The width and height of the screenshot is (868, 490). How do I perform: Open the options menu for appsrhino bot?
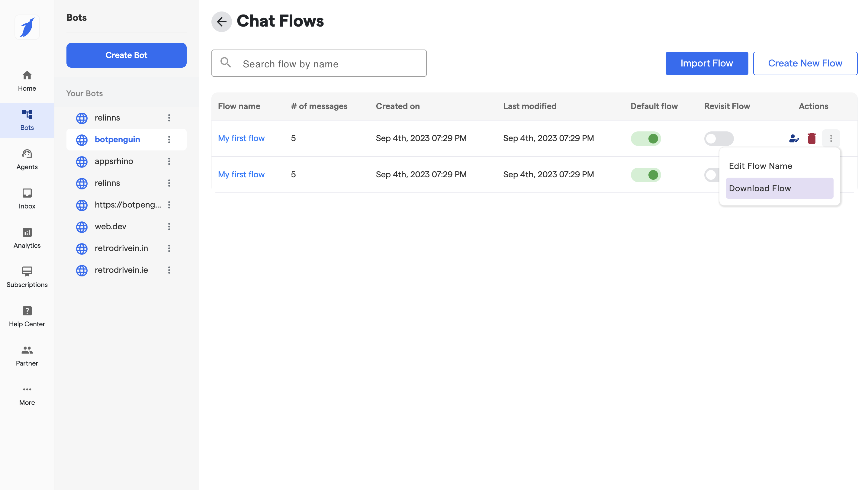pyautogui.click(x=169, y=161)
